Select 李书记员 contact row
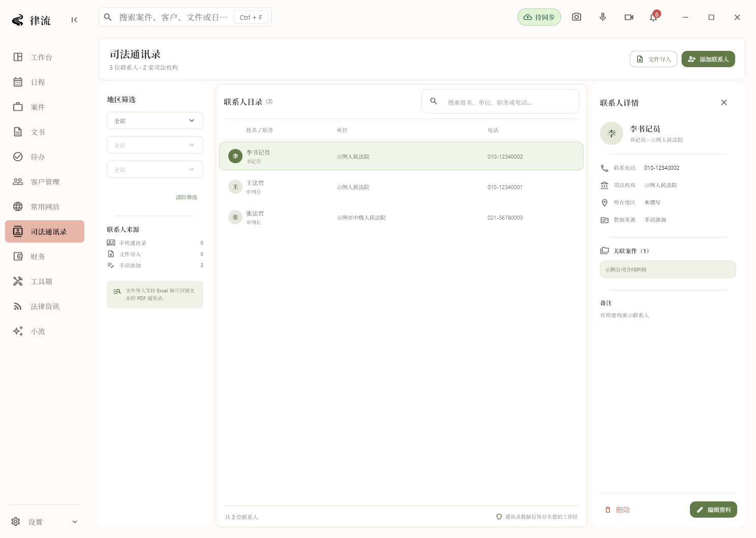 tap(401, 156)
